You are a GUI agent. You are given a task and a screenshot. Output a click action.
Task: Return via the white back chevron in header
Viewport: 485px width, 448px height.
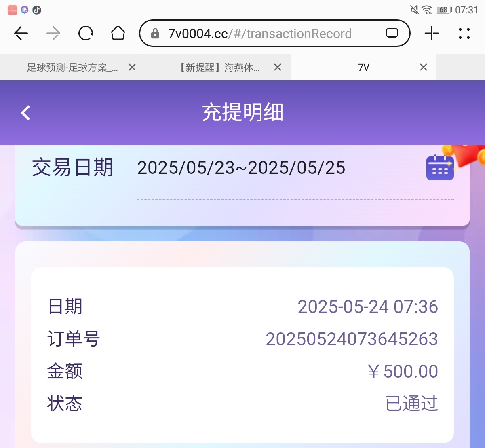pyautogui.click(x=25, y=113)
